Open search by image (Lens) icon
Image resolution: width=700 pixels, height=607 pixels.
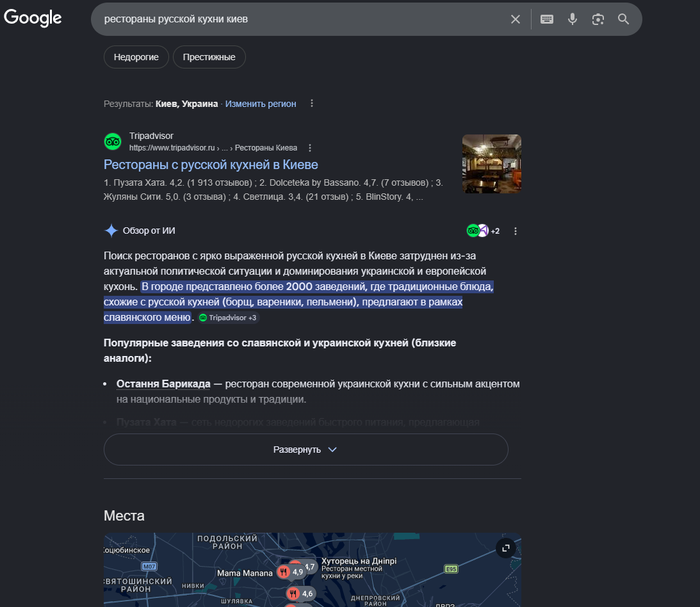pos(598,19)
